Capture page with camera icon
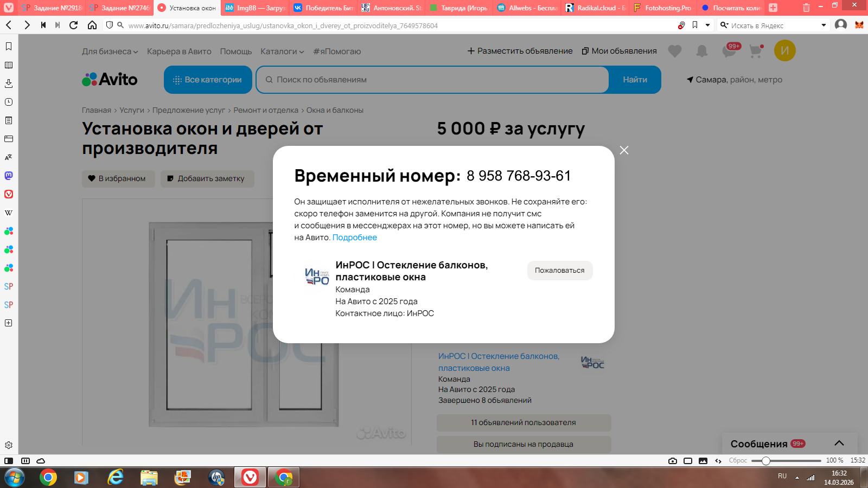 click(673, 461)
